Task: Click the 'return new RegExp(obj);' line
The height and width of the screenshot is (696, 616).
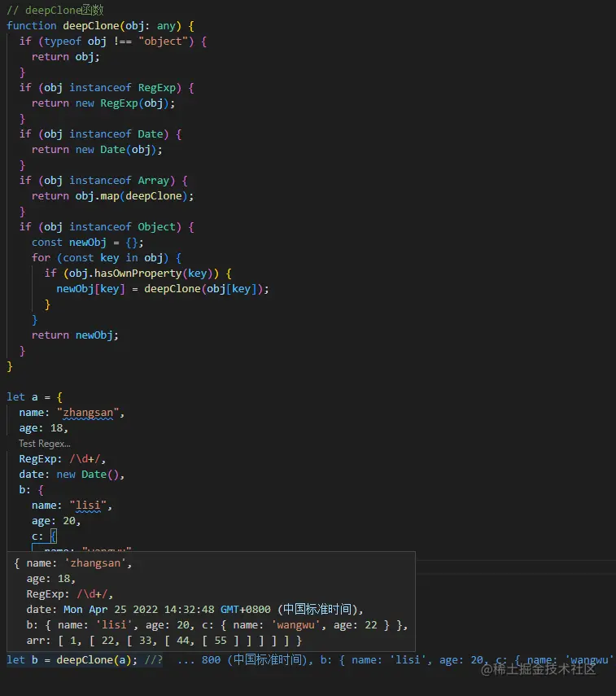Action: [x=103, y=103]
